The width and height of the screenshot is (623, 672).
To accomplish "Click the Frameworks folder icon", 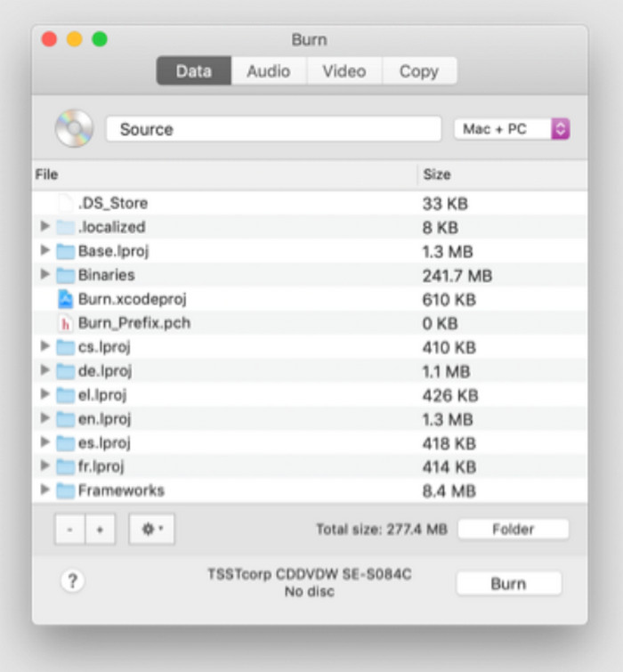I will point(66,490).
